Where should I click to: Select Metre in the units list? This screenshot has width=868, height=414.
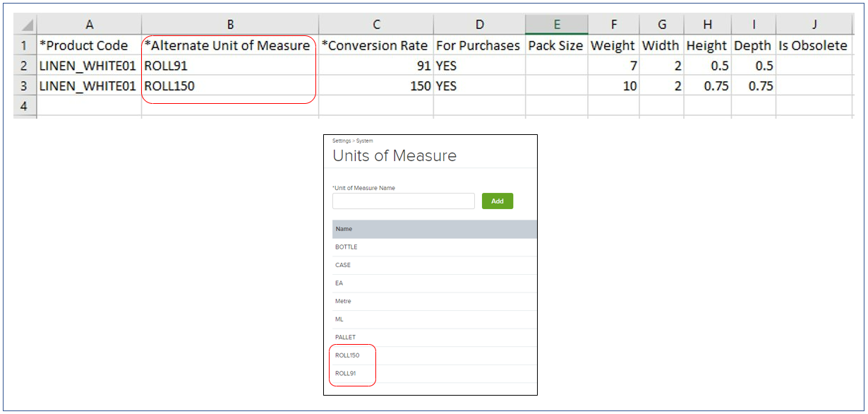click(435, 301)
